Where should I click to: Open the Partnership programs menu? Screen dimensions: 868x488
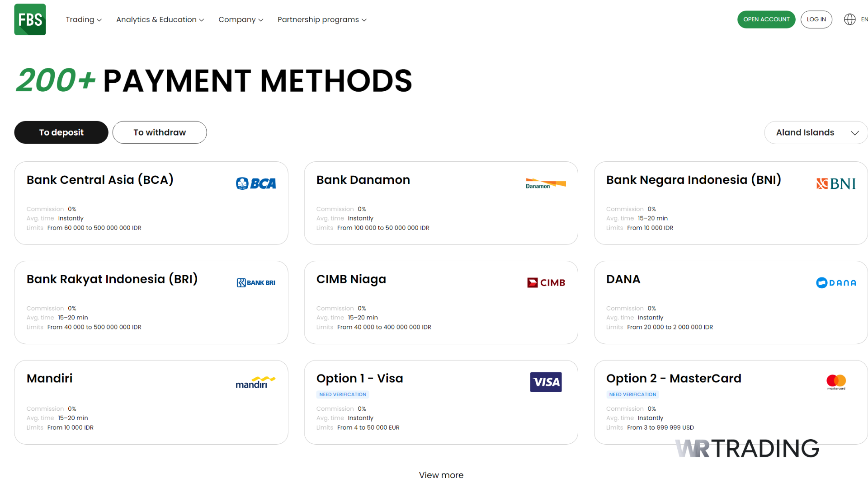(x=322, y=19)
